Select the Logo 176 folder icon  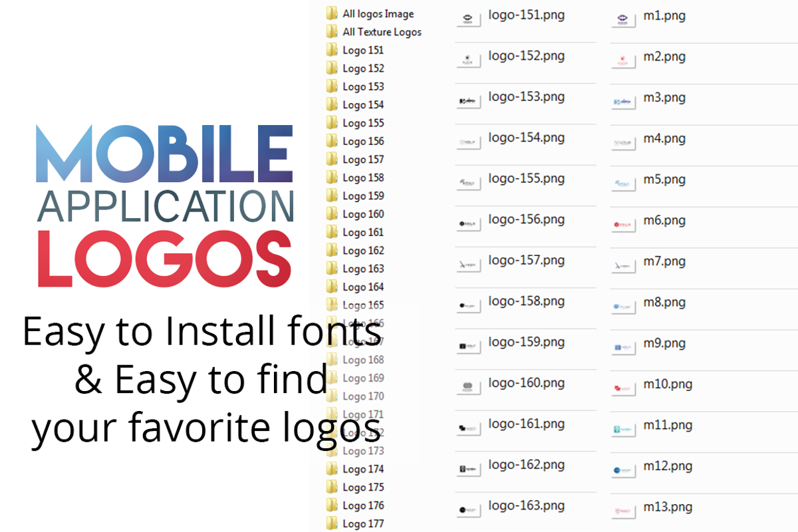pos(332,505)
